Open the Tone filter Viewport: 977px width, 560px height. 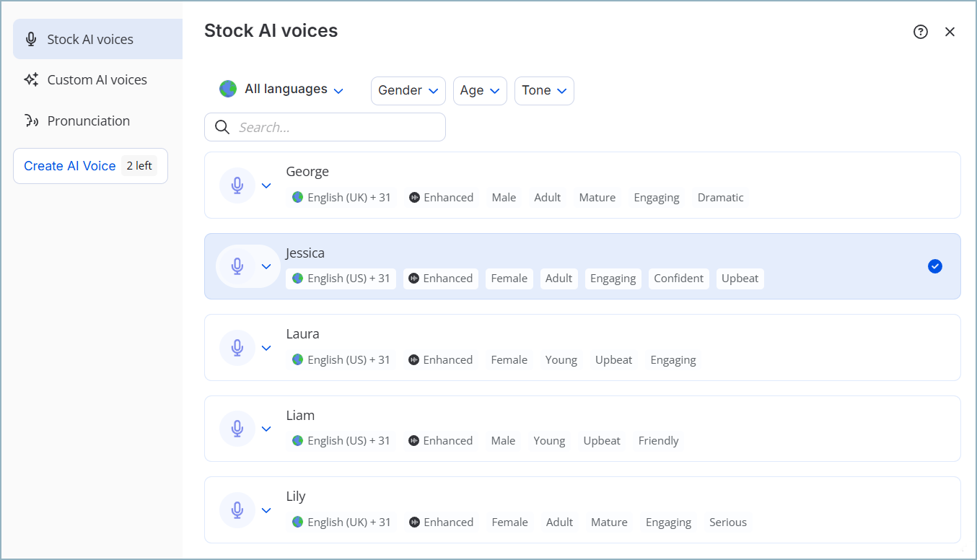pyautogui.click(x=544, y=90)
